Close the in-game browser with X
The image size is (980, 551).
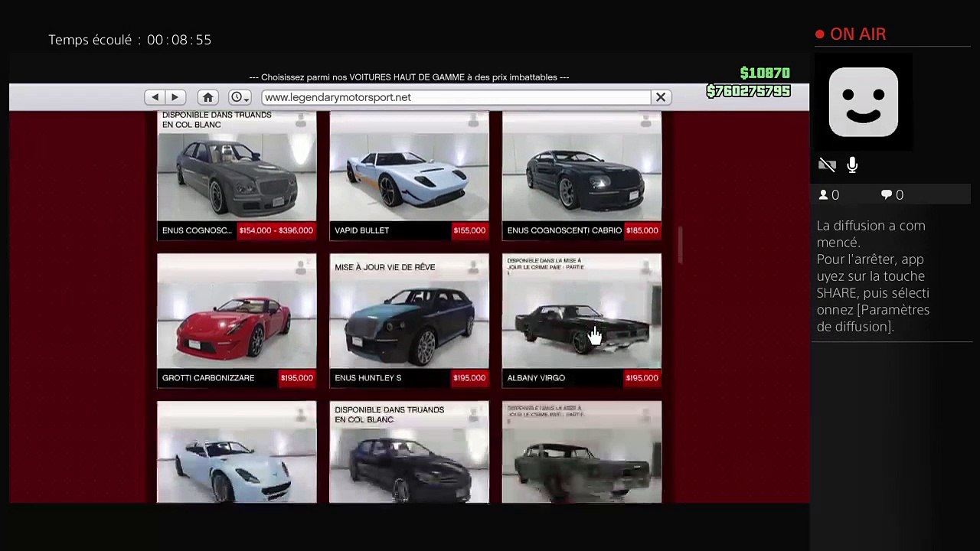pos(661,97)
